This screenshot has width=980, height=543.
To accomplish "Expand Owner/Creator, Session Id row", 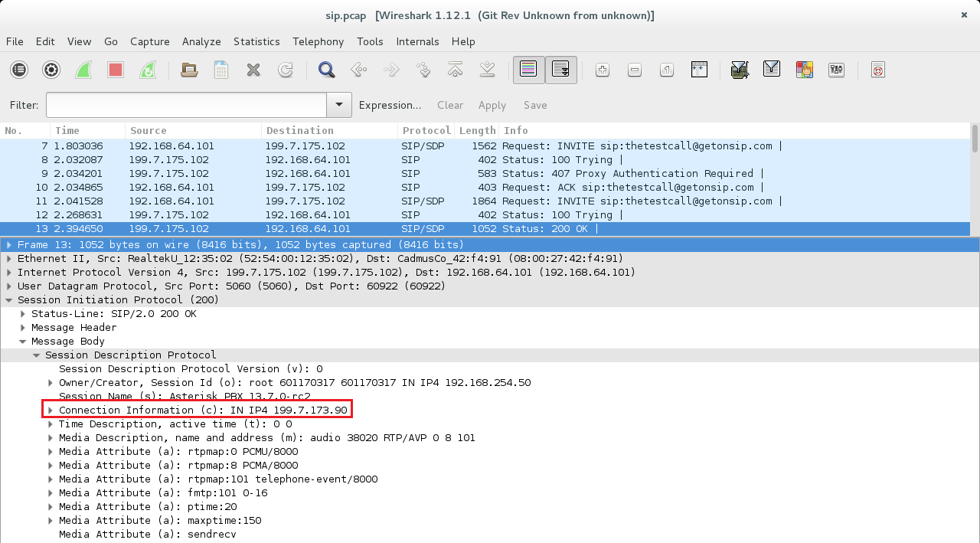I will click(x=50, y=383).
